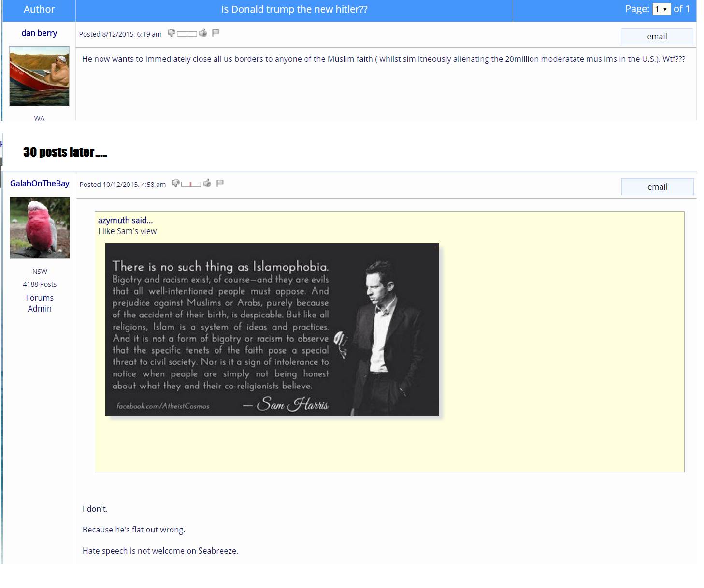This screenshot has height=588, width=704.
Task: Open dan berry's user profile link
Action: click(39, 33)
